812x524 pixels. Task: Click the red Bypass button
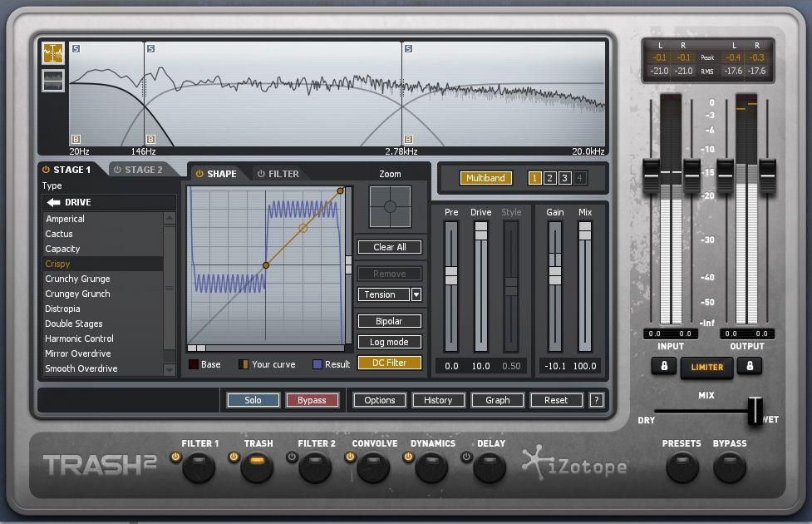(x=312, y=400)
